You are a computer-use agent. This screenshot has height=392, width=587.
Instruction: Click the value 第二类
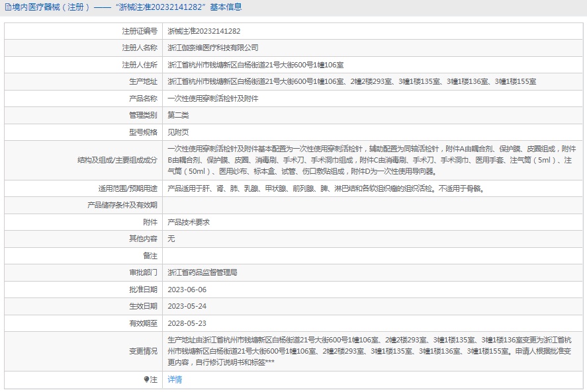click(178, 115)
